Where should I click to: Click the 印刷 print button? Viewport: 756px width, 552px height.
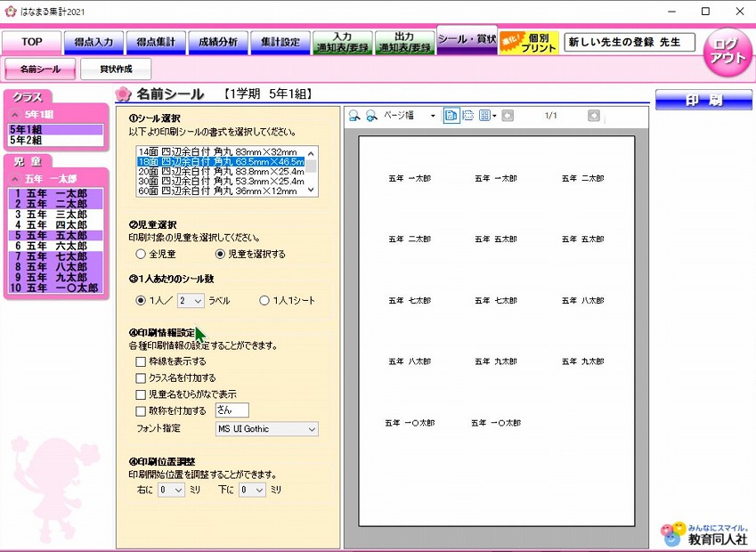click(703, 101)
